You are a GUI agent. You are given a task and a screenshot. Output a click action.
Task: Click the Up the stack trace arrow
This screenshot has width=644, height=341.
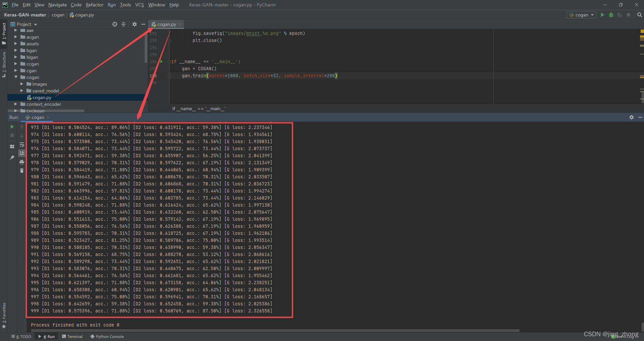[x=22, y=127]
